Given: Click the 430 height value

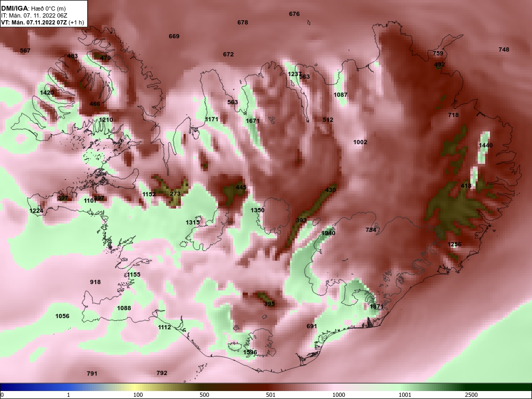Looking at the screenshot, I should (330, 190).
